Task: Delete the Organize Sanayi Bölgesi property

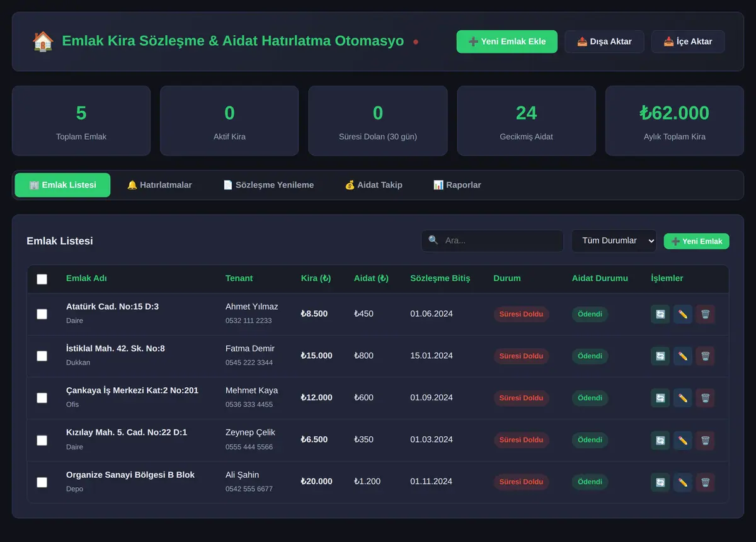Action: (x=706, y=482)
